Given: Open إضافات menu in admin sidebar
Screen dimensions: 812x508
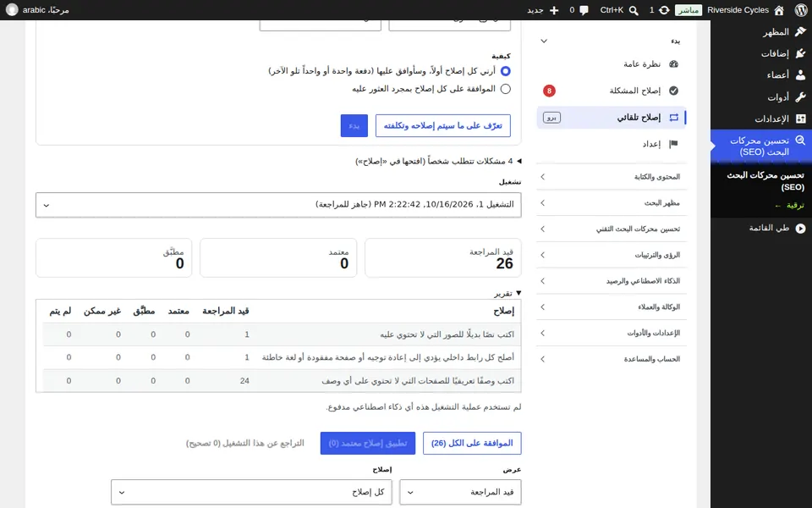Looking at the screenshot, I should pos(761,53).
